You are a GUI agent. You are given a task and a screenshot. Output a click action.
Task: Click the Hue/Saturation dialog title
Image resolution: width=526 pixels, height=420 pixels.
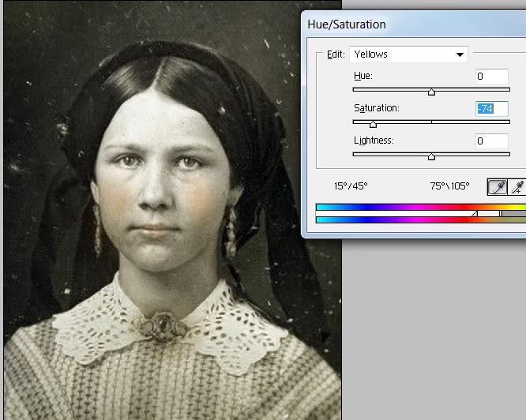[347, 24]
